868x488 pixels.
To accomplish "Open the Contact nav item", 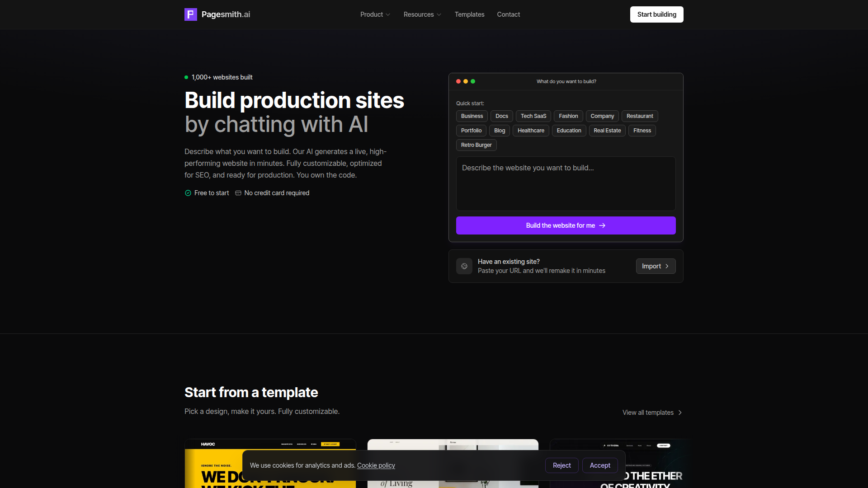I will click(508, 14).
